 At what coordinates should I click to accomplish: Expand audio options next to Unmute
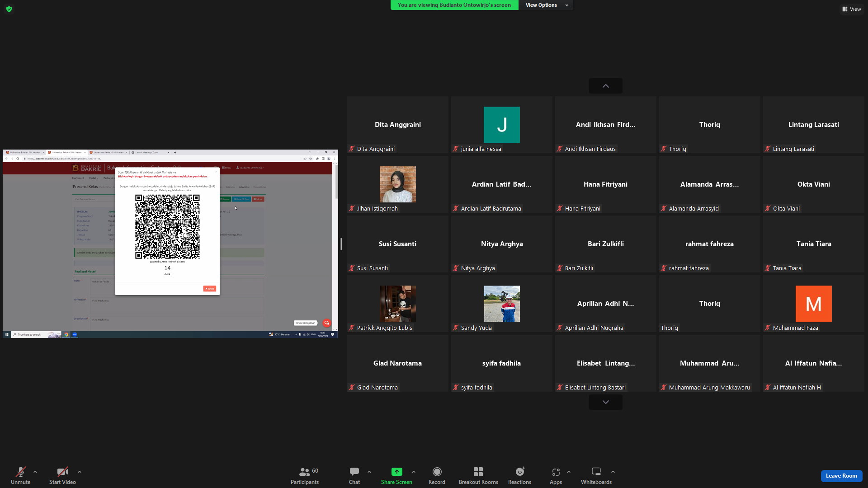[35, 472]
